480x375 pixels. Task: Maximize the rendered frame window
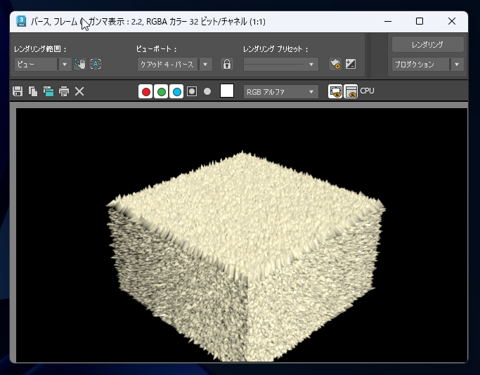420,21
